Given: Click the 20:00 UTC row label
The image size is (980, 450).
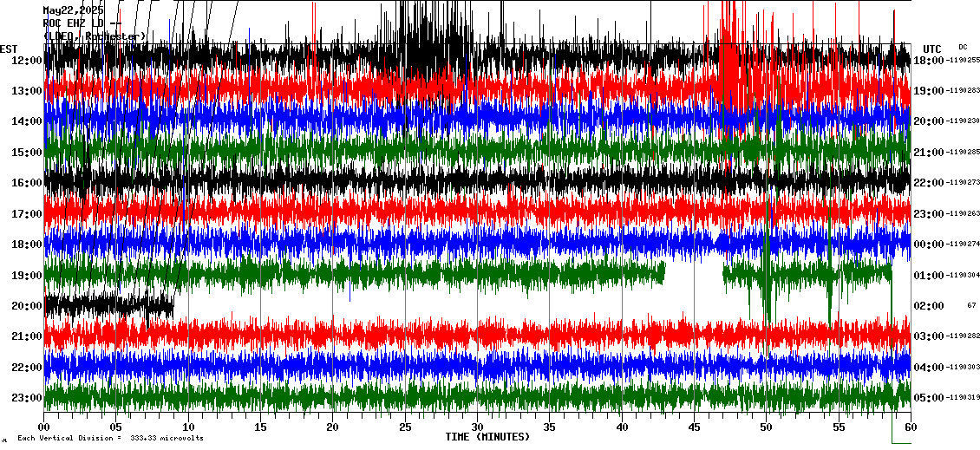Looking at the screenshot, I should point(928,122).
